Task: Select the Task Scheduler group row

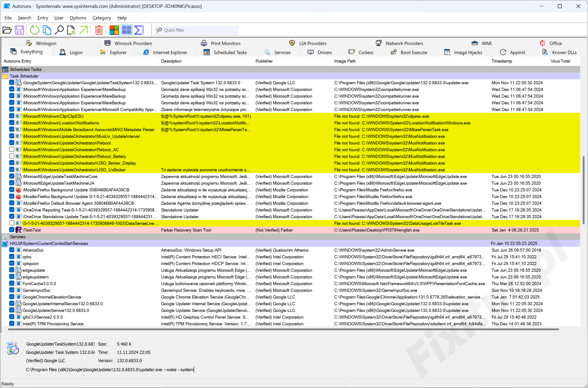Action: 291,76
